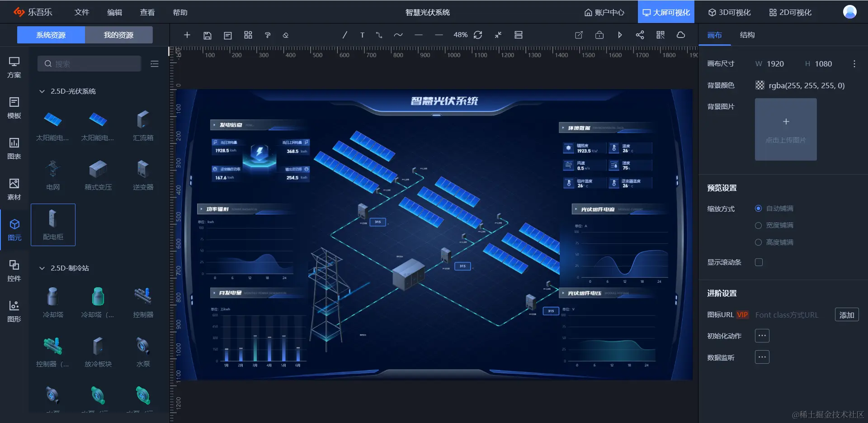
Task: Select the 汇流箱 component thumbnail
Action: click(143, 125)
